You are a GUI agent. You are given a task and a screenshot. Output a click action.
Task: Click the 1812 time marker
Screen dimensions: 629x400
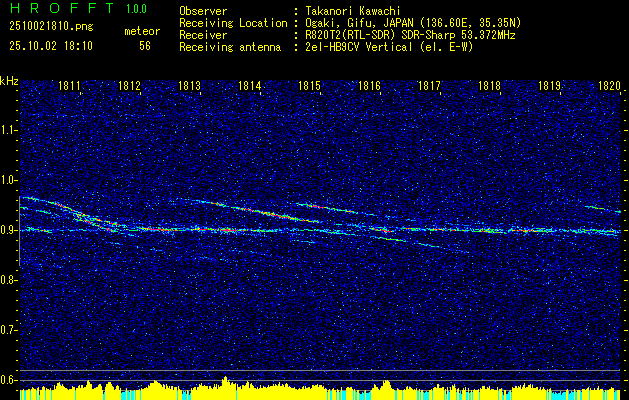[x=129, y=85]
